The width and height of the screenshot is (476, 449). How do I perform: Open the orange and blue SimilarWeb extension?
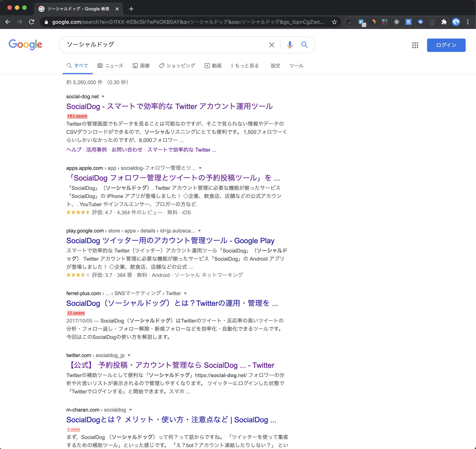(x=373, y=22)
